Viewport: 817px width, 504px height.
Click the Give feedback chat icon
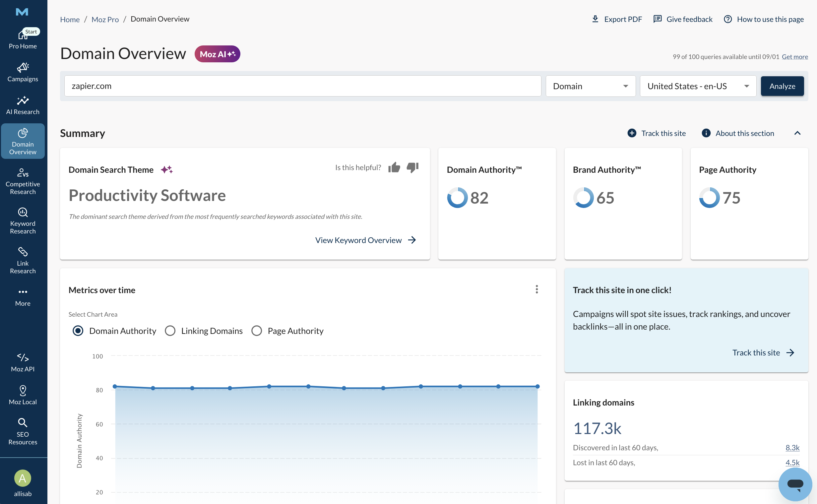pos(657,19)
